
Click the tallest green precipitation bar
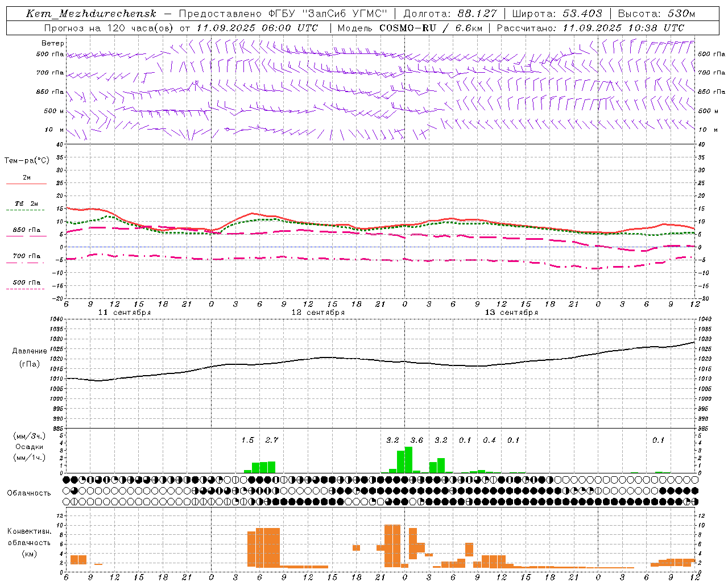[x=408, y=460]
